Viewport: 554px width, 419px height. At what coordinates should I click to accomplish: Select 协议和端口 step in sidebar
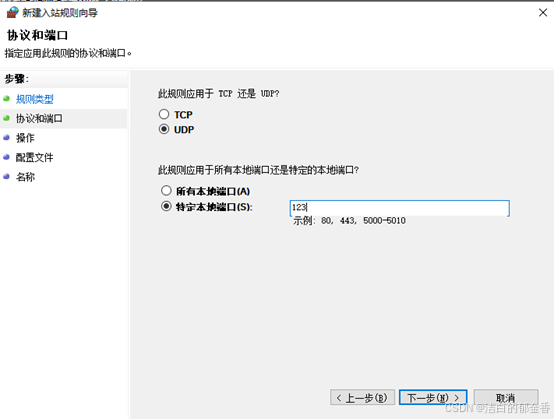[x=39, y=118]
